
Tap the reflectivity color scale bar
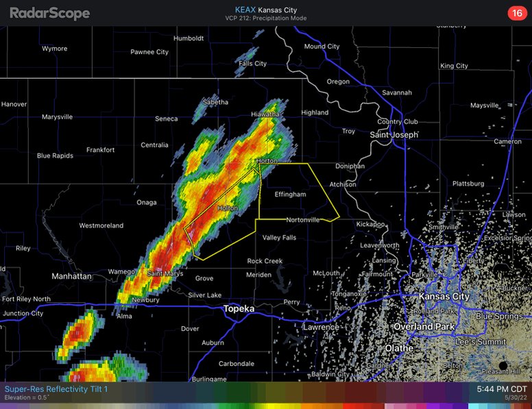click(x=266, y=406)
